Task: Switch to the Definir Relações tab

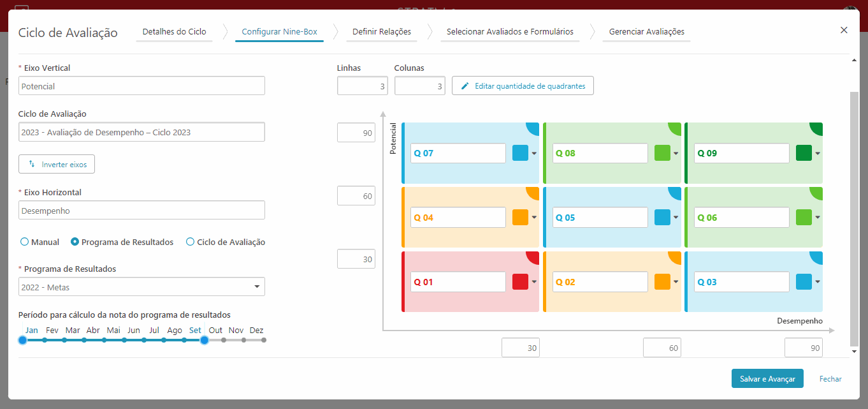Action: (382, 31)
